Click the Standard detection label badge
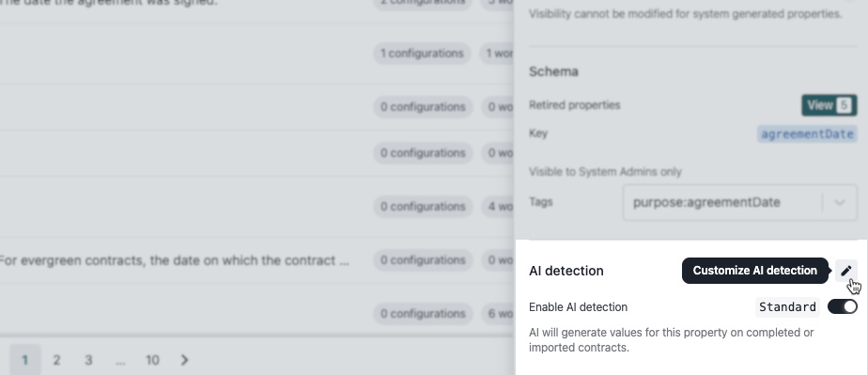 (x=787, y=307)
